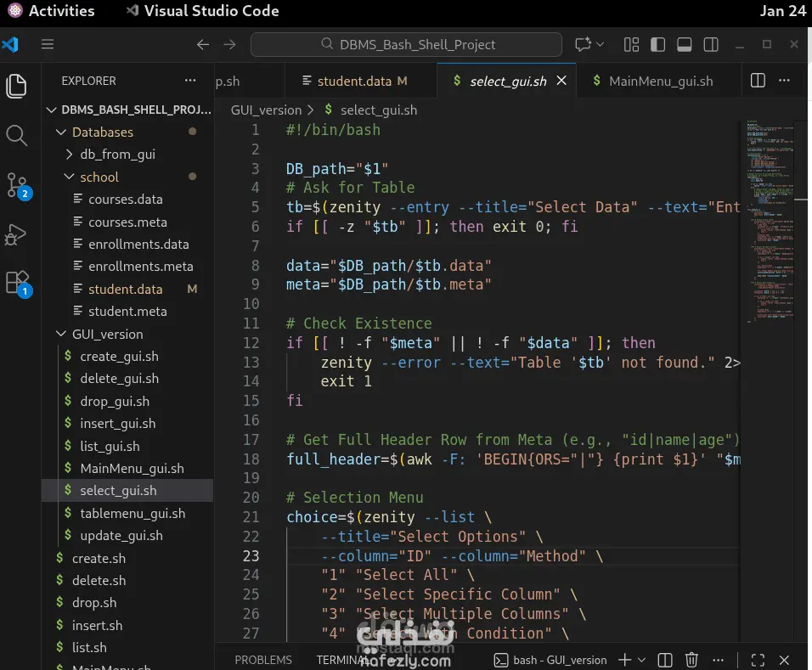Image resolution: width=812 pixels, height=670 pixels.
Task: Click GUI_version in the breadcrumb
Action: 266,110
